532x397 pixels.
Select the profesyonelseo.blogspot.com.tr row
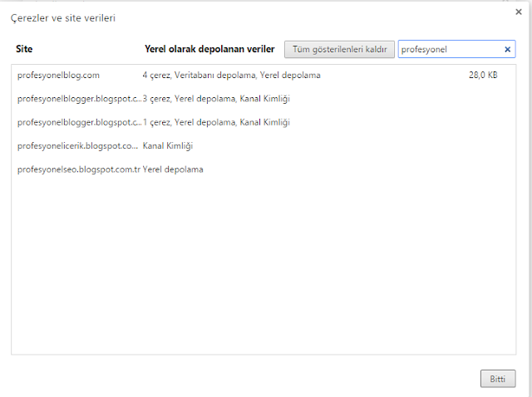tap(264, 169)
